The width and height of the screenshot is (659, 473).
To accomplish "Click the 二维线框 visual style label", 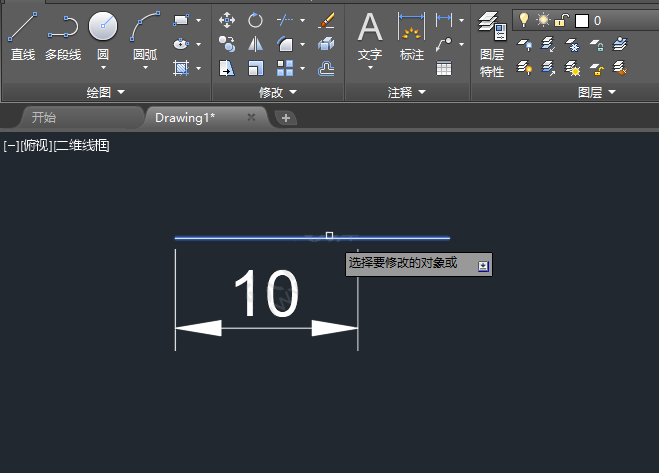I will tap(82, 146).
